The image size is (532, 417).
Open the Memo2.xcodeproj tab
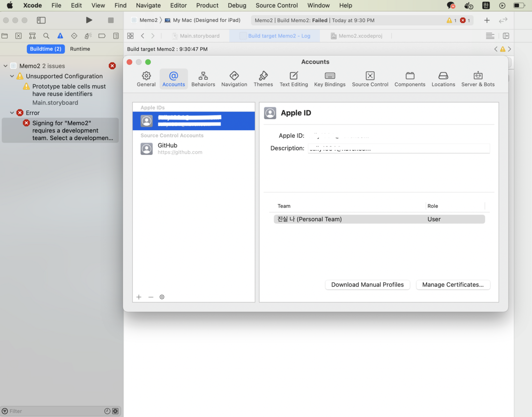[356, 36]
